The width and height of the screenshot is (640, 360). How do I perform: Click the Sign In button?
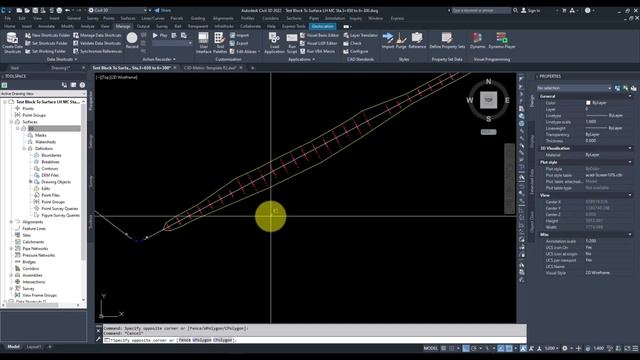click(x=531, y=11)
